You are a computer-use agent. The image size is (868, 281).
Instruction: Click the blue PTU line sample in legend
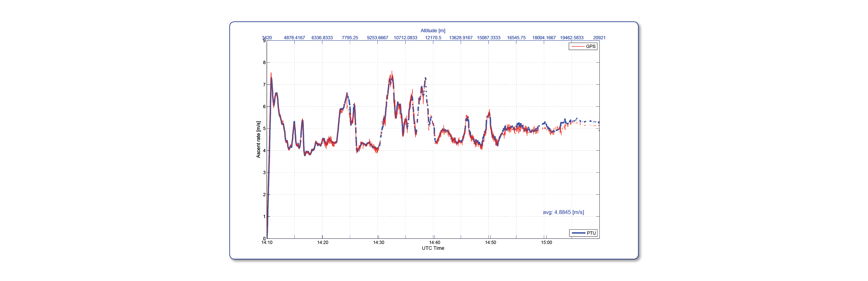[578, 233]
